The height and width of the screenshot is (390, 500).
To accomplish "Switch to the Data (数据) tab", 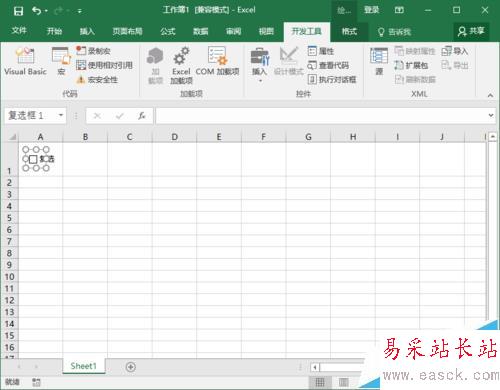I will (200, 31).
